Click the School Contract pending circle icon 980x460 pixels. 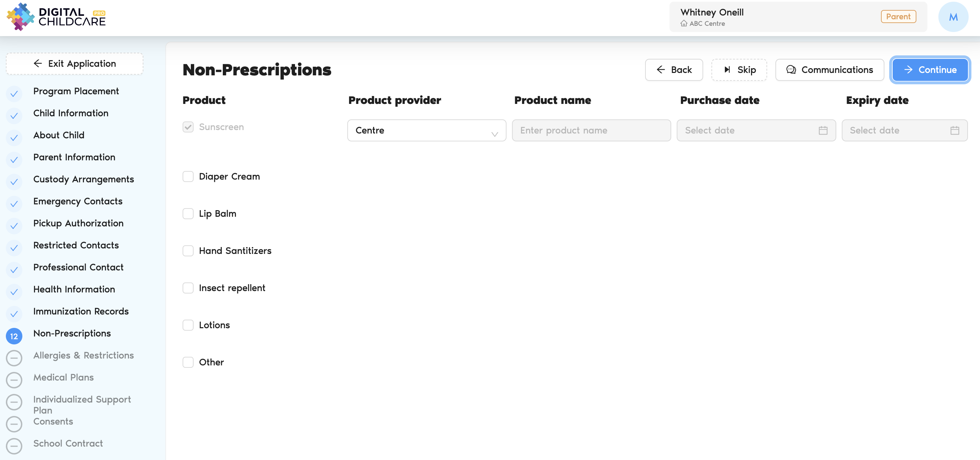tap(14, 446)
